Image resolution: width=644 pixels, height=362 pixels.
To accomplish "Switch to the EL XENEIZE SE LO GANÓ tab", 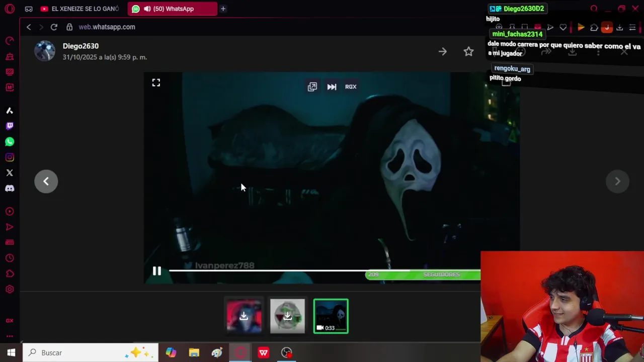I will 79,9.
